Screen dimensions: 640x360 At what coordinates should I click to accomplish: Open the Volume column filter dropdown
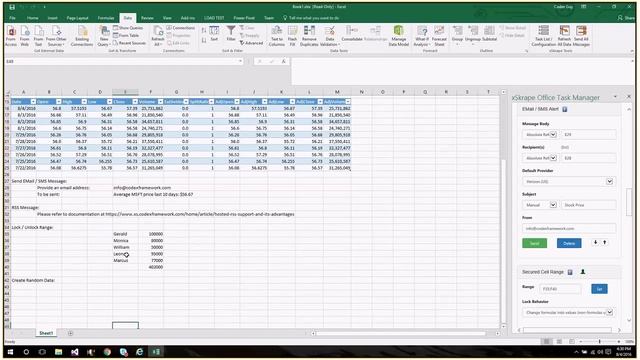click(x=160, y=102)
